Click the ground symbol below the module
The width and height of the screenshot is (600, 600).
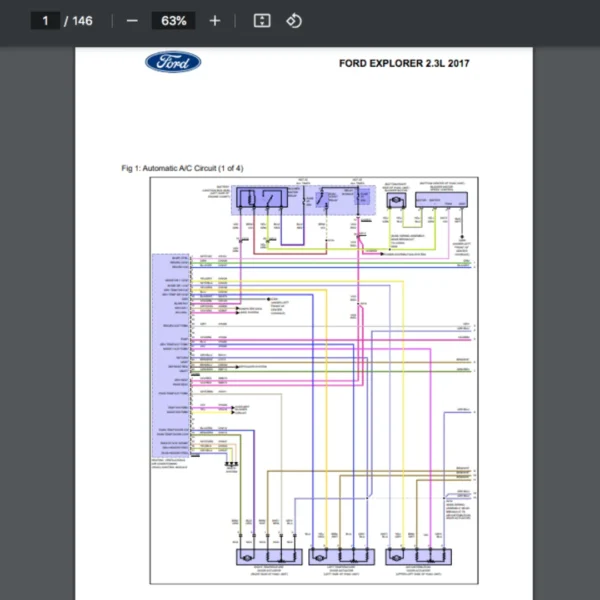pos(232,466)
